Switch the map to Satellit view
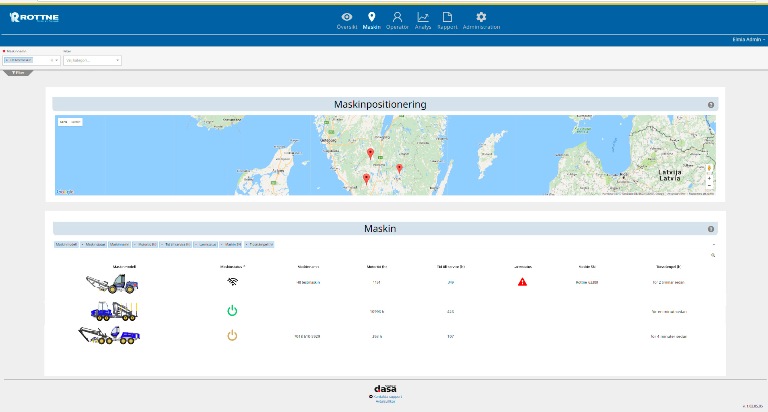768x412 pixels. (x=76, y=122)
